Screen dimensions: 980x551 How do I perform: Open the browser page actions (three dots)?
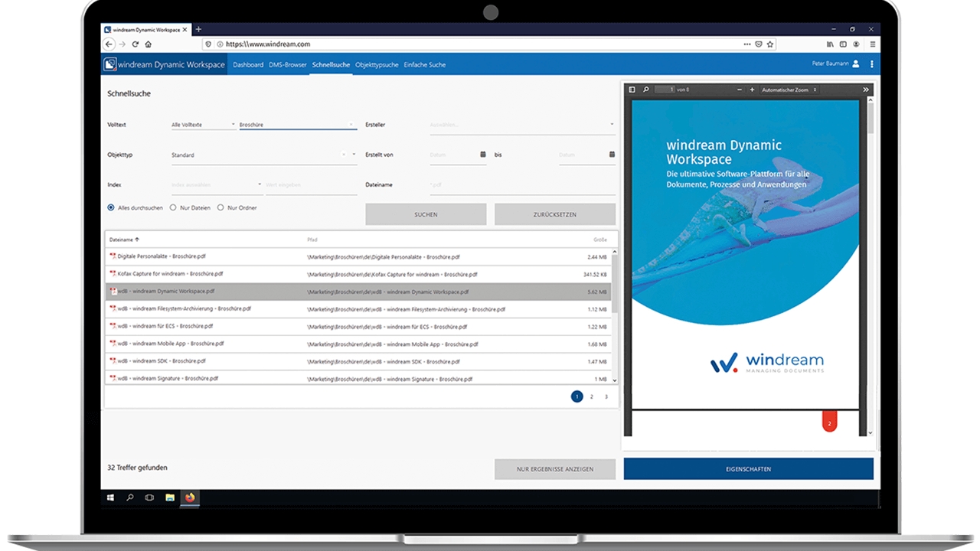[x=747, y=44]
